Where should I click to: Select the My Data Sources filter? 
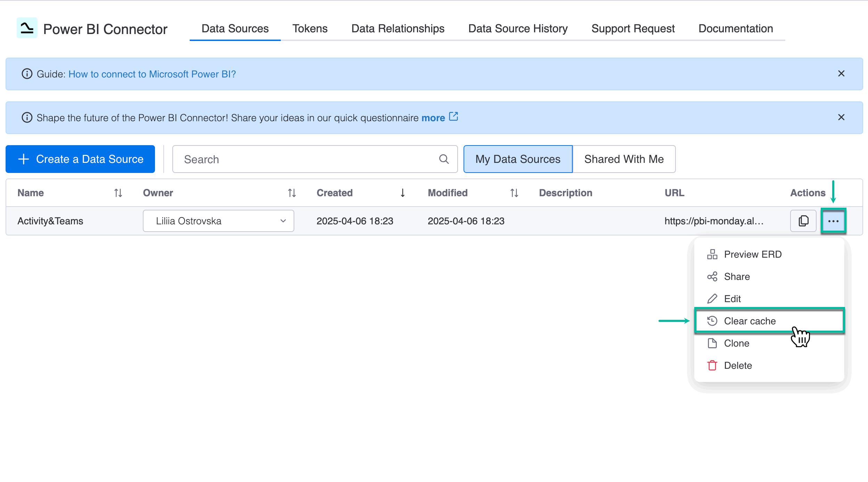[517, 159]
